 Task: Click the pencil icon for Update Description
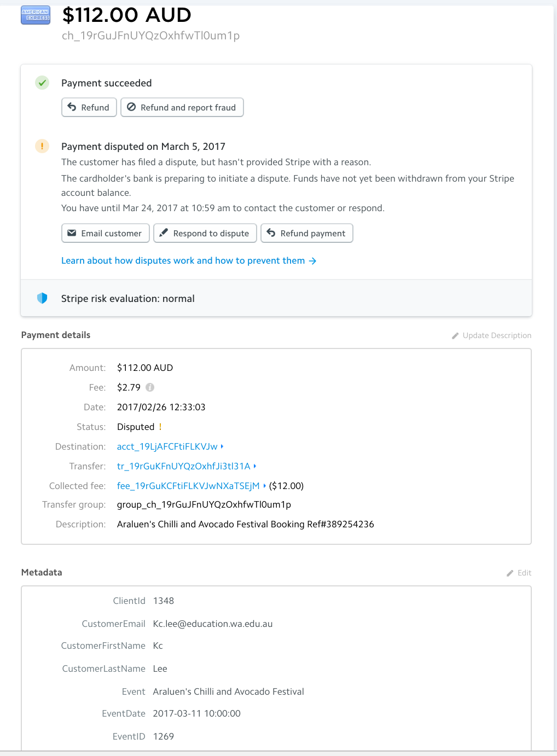pos(455,336)
